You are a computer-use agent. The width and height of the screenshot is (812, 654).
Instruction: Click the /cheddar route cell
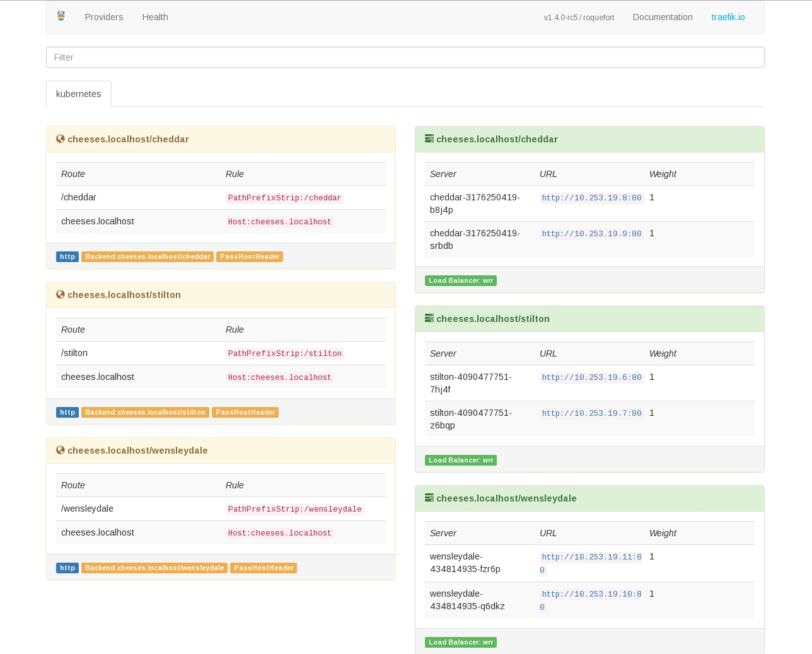coord(79,197)
